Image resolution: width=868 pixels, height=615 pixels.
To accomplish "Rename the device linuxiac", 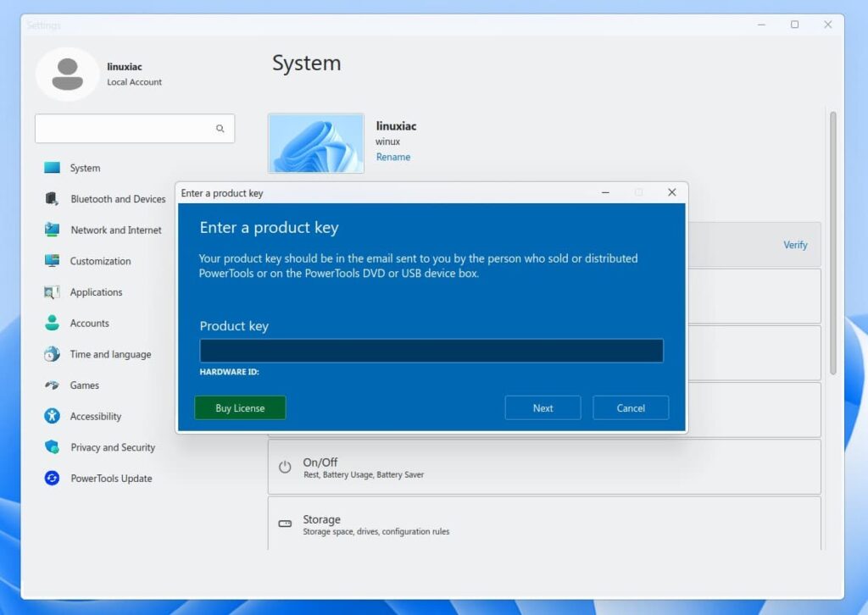I will (x=393, y=157).
